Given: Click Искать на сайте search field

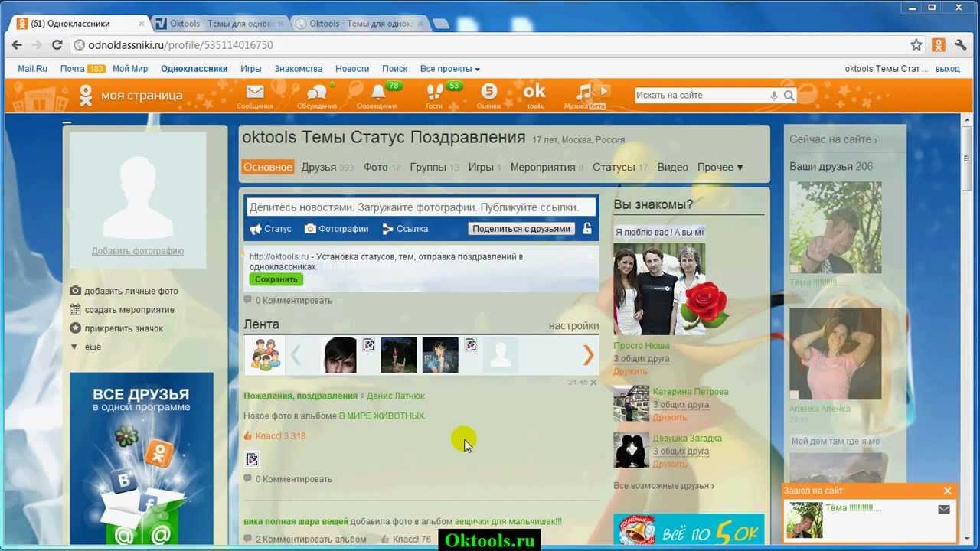Looking at the screenshot, I should [701, 96].
